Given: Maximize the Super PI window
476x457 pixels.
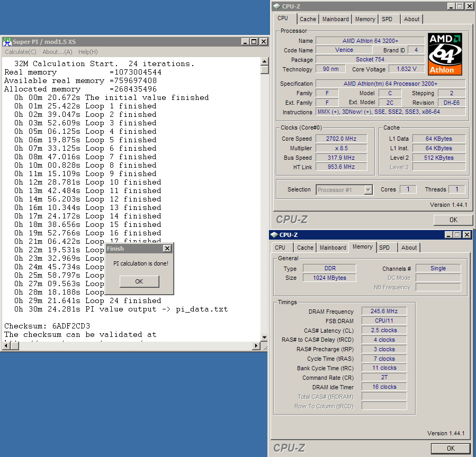Looking at the screenshot, I should [254, 42].
